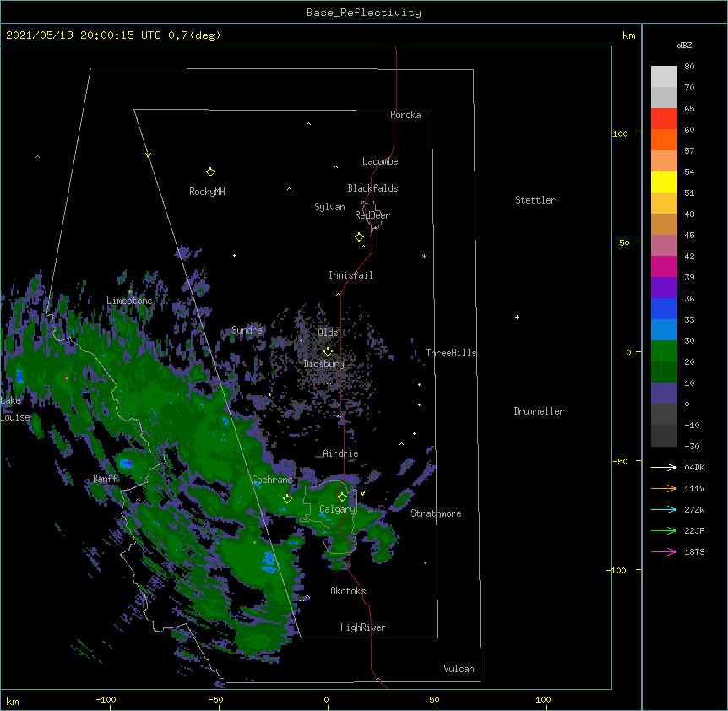728x711 pixels.
Task: Pick the slate purple 0 dBZ swatch
Action: point(664,393)
